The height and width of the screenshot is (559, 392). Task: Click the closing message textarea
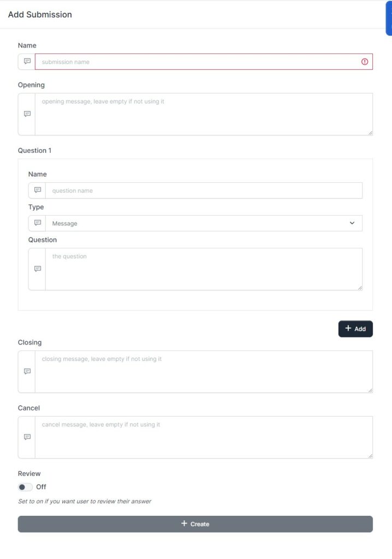pyautogui.click(x=202, y=371)
